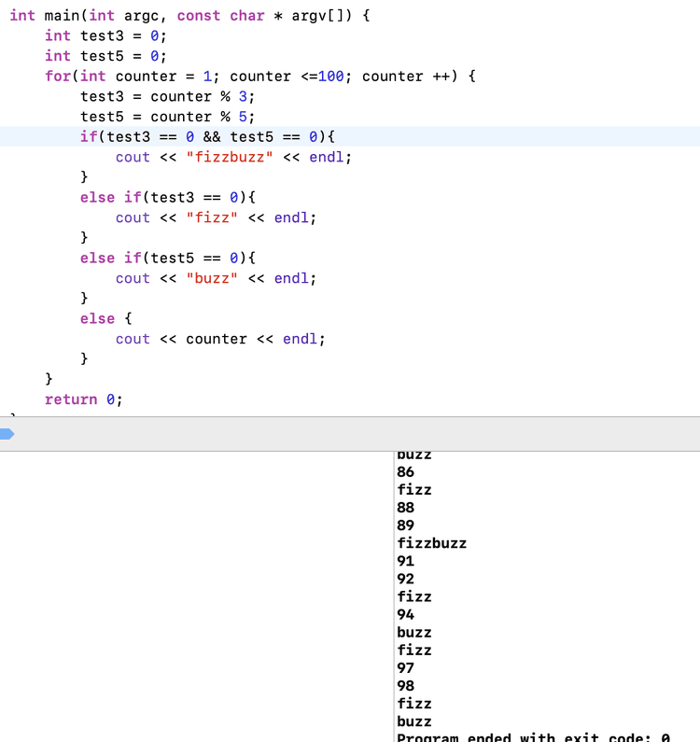
Task: Click the "int test5 = 0;" declaration
Action: [105, 56]
